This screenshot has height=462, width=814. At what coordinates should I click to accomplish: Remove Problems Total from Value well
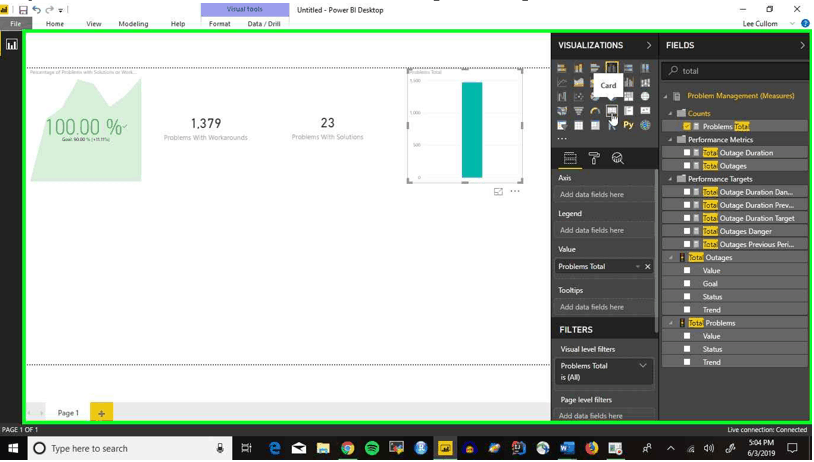coord(647,266)
